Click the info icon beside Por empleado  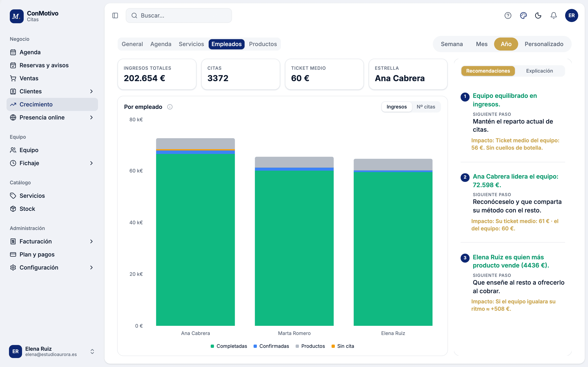click(x=170, y=107)
